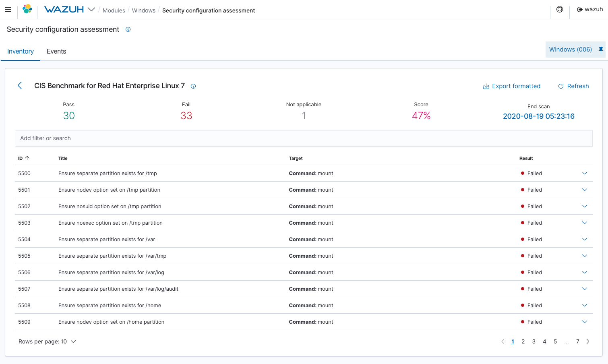Click the globe icon in the top bar

[559, 9]
